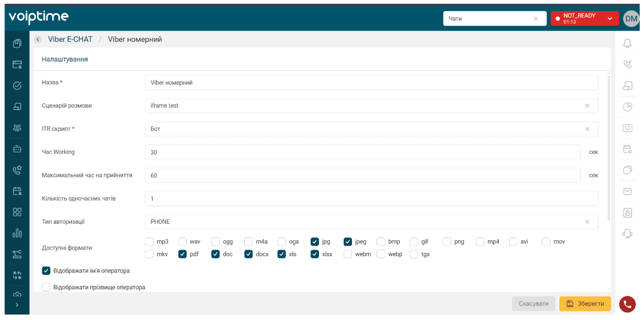
Task: Open the checkmark circle tasks icon
Action: point(17,86)
